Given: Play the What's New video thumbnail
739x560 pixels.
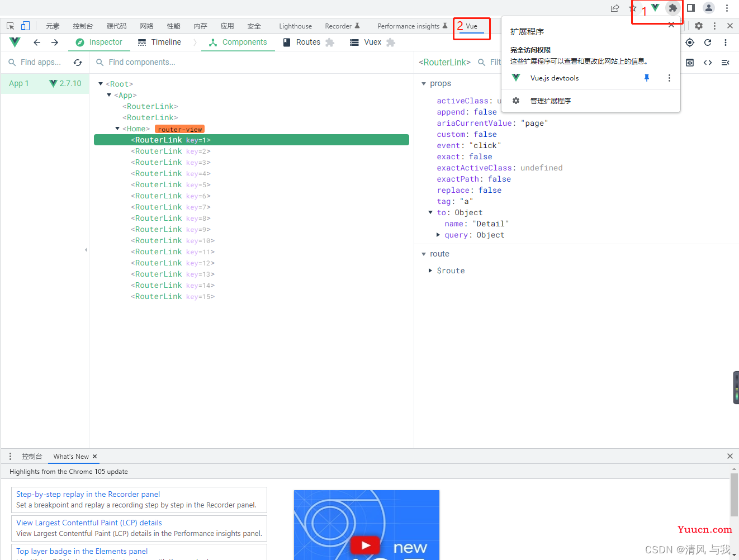Looking at the screenshot, I should click(366, 545).
